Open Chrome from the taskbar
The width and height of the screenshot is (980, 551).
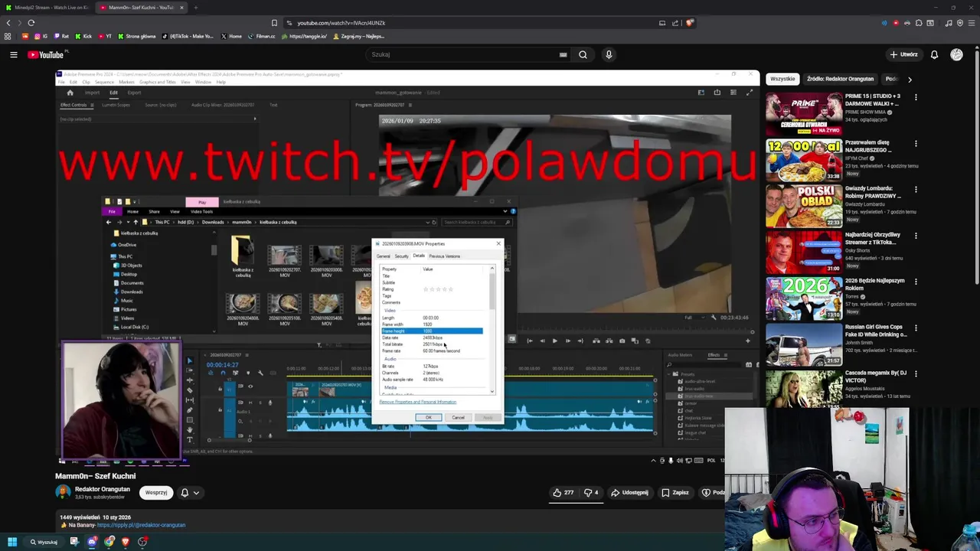[109, 542]
